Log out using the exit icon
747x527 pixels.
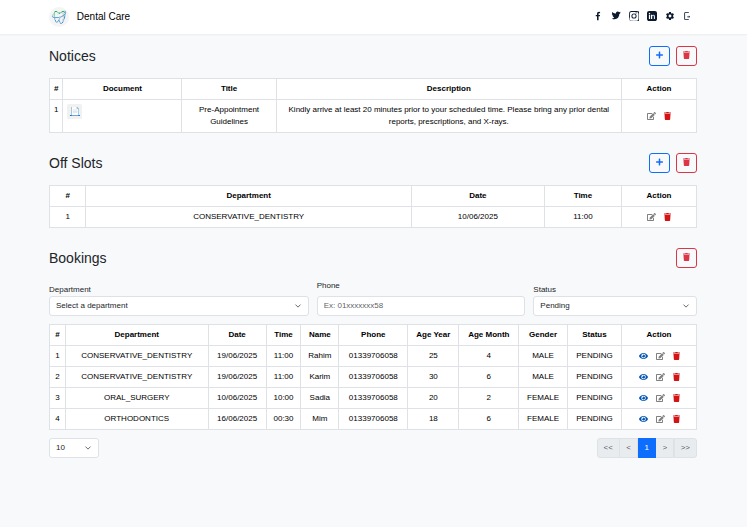[687, 16]
